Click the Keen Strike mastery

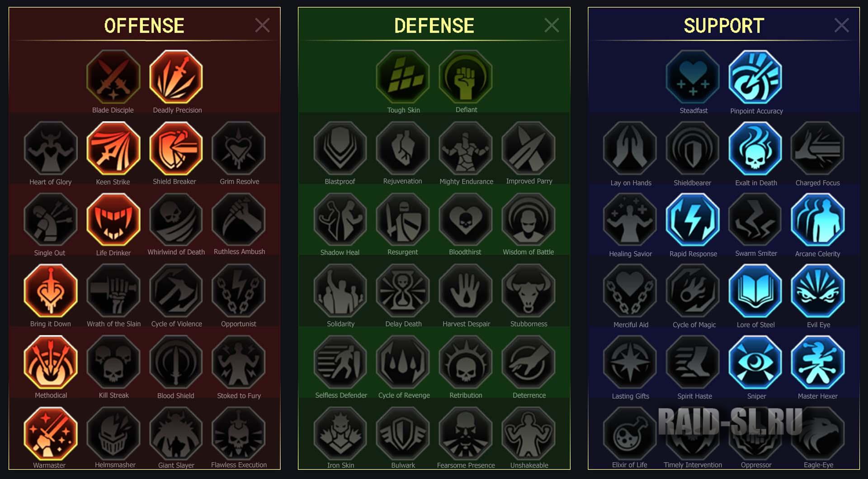pos(113,148)
